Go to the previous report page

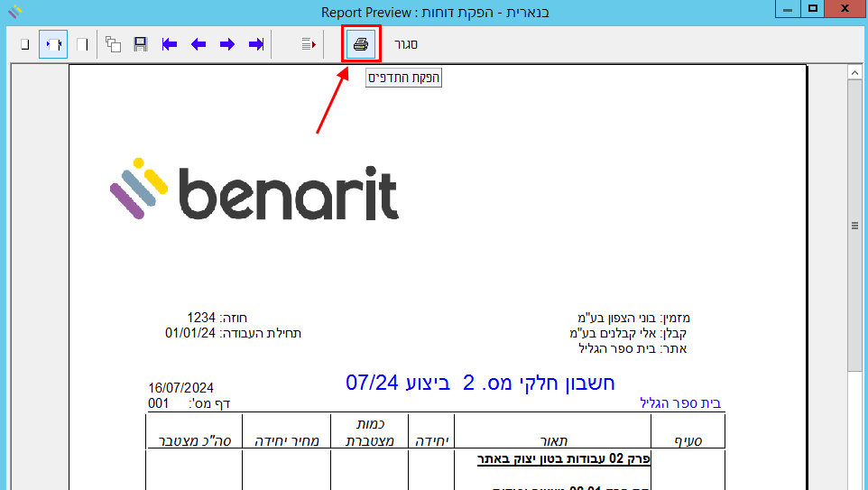pos(199,44)
